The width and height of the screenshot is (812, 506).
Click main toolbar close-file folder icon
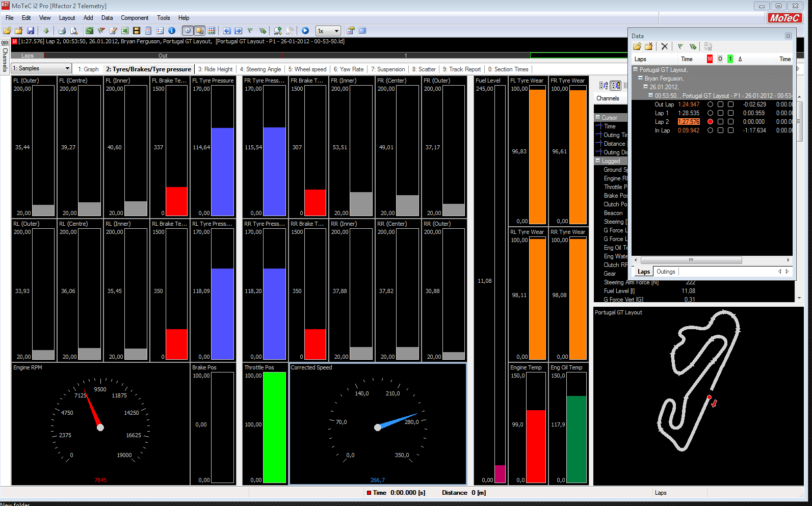[x=19, y=31]
